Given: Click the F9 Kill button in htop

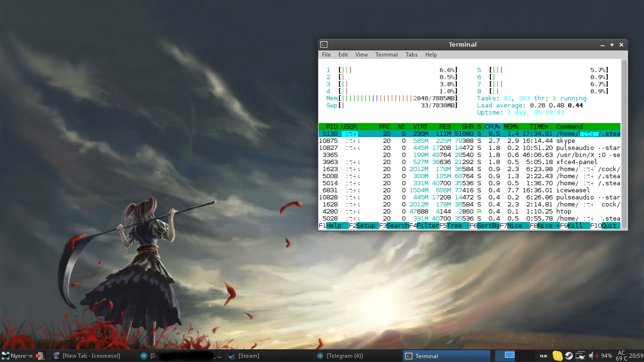Looking at the screenshot, I should 575,226.
